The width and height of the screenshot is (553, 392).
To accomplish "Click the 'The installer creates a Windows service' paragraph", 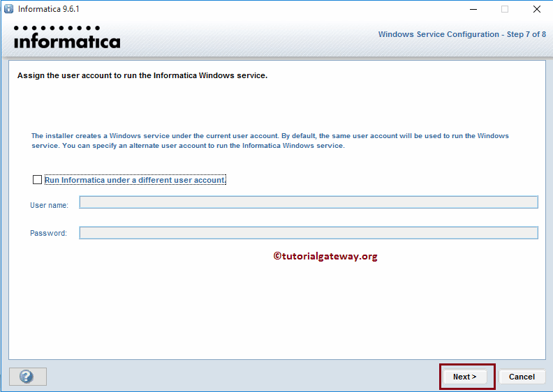I will (270, 140).
